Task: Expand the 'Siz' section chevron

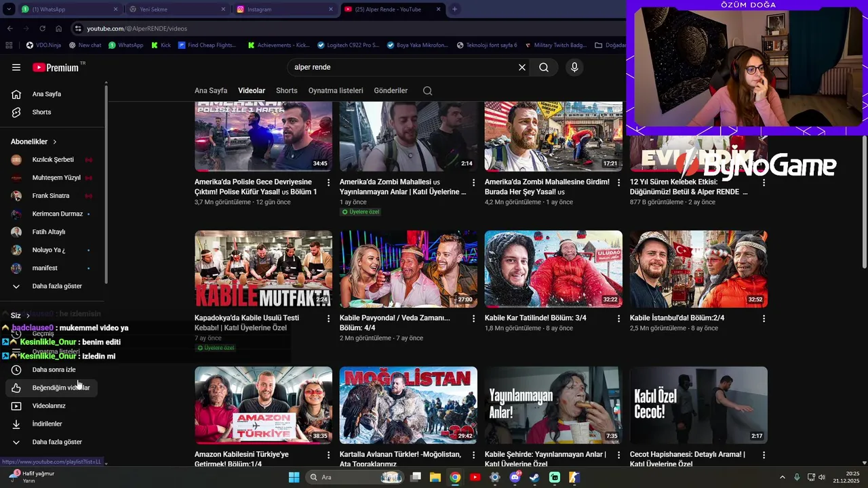Action: (28, 316)
